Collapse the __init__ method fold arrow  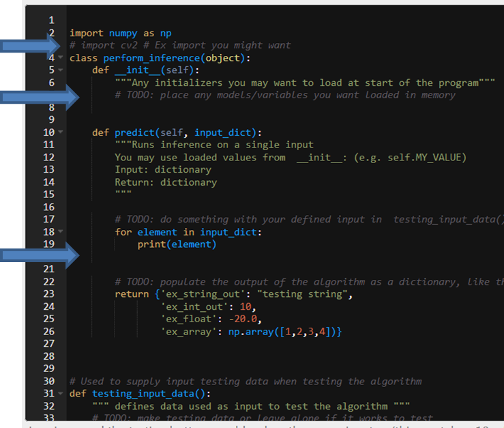pyautogui.click(x=61, y=70)
